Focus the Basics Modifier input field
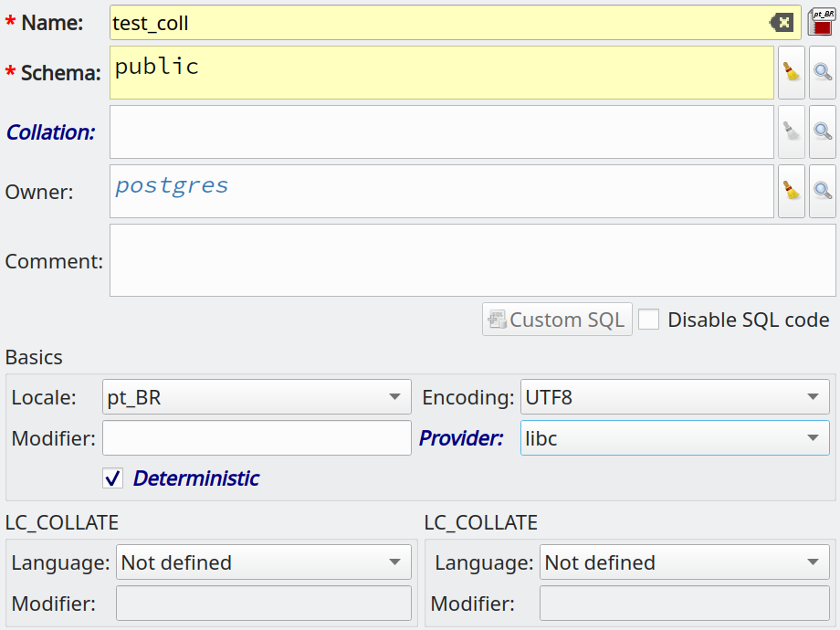The image size is (840, 630). point(257,438)
